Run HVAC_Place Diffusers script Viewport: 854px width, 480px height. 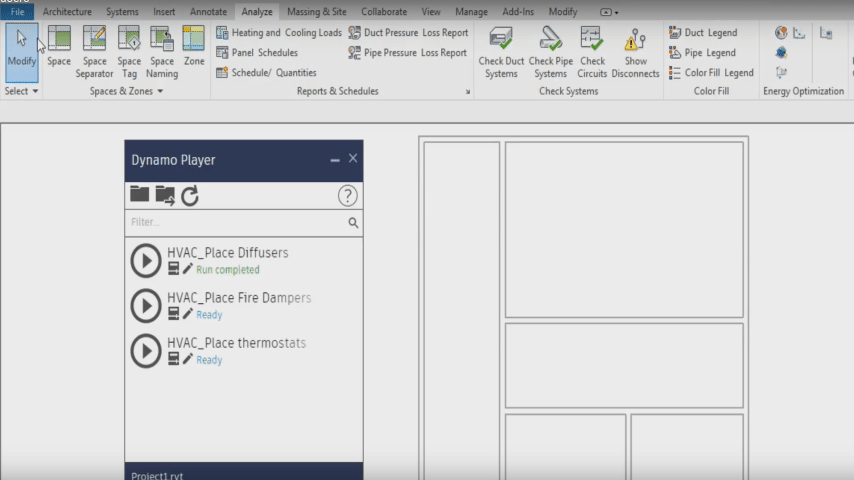145,261
